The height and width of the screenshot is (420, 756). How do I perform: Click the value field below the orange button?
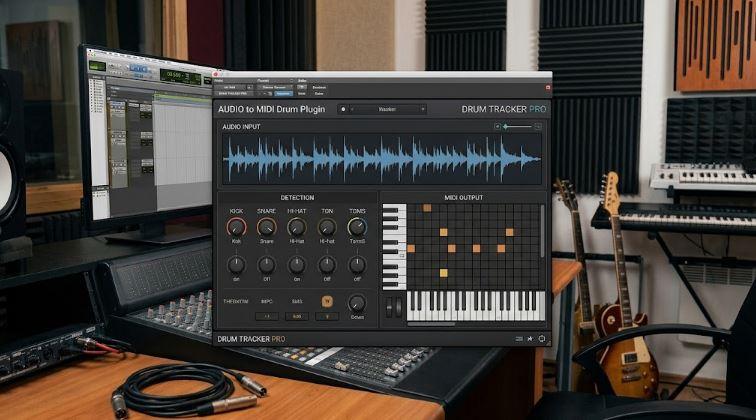[x=327, y=316]
